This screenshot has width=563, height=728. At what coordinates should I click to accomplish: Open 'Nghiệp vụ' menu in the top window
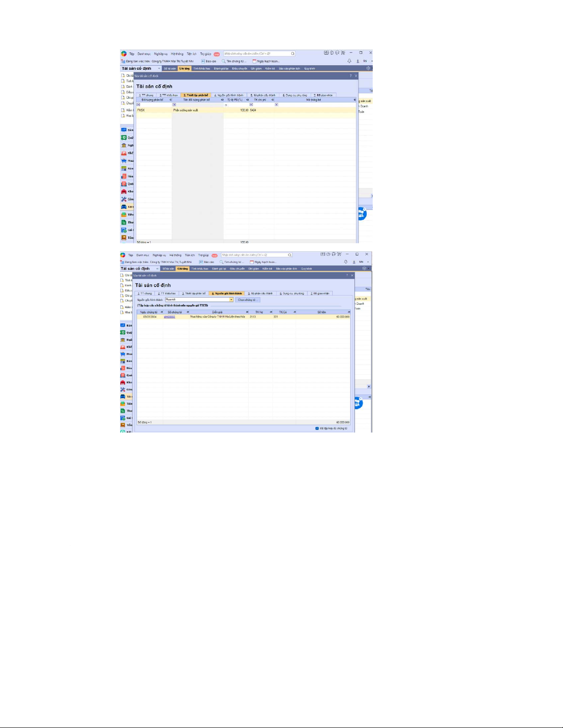[x=160, y=54]
